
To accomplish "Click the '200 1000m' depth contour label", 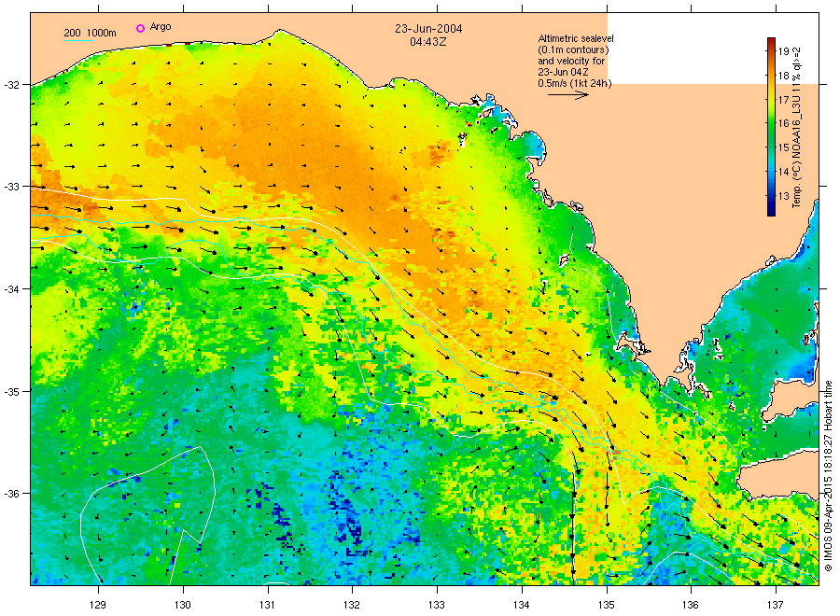I will coord(90,33).
